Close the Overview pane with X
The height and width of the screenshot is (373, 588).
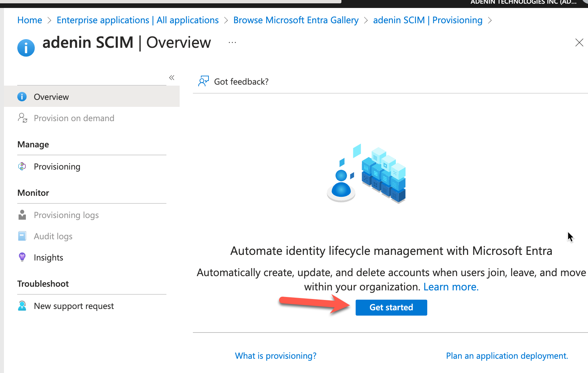click(579, 42)
